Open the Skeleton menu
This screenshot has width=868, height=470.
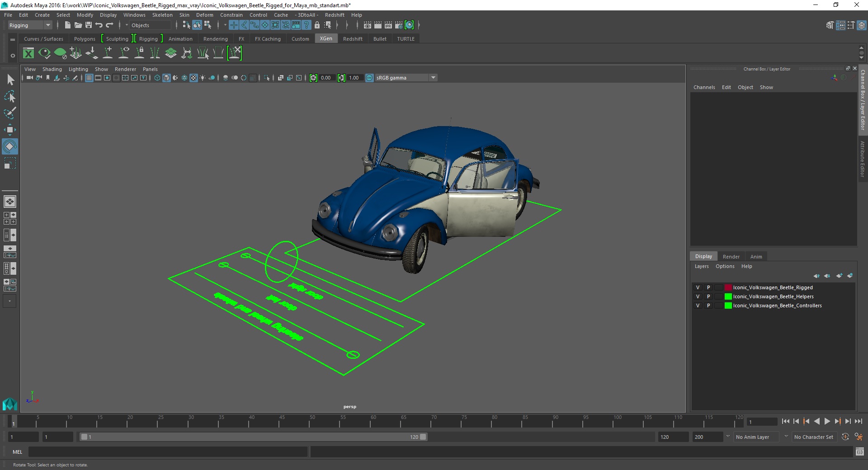(162, 15)
